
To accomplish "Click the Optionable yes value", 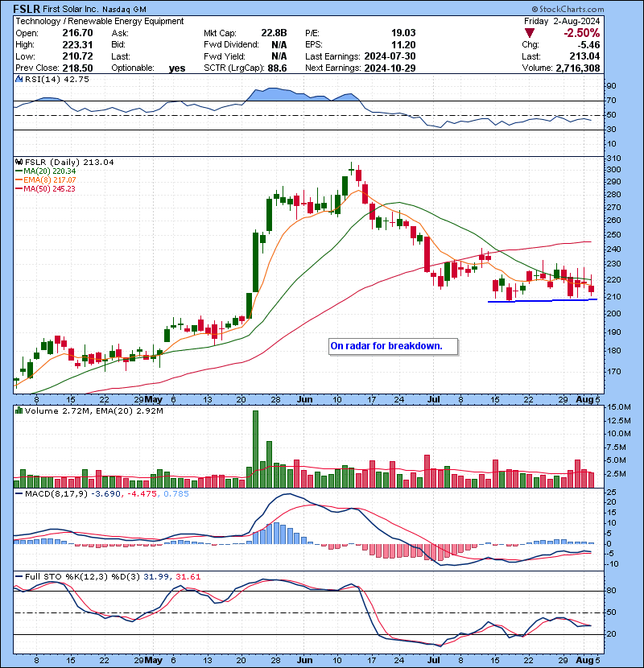I will pyautogui.click(x=177, y=68).
